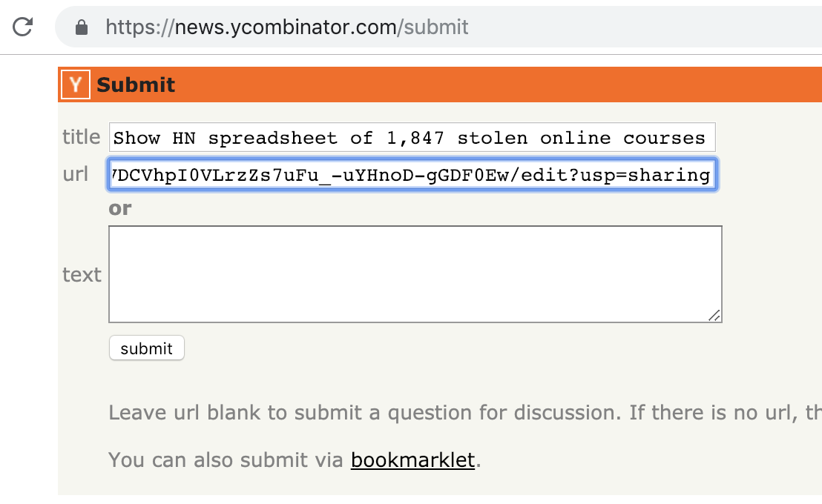Click the 'text' field label
822x504 pixels.
[x=82, y=275]
